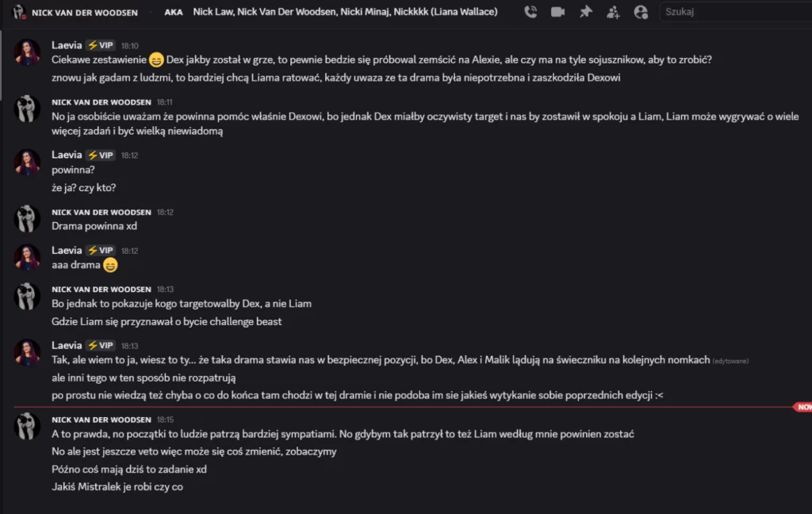Open Laevia's avatar on the 18:10 message
The height and width of the screenshot is (514, 812).
(28, 52)
